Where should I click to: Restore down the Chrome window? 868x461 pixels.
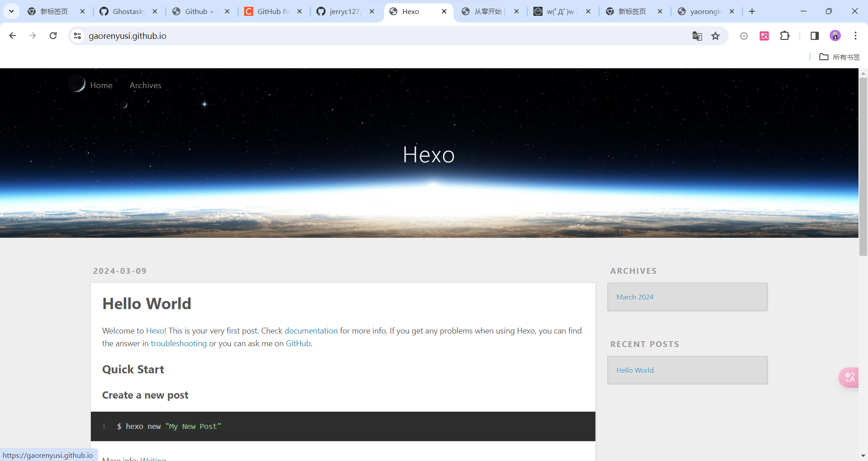pyautogui.click(x=829, y=11)
